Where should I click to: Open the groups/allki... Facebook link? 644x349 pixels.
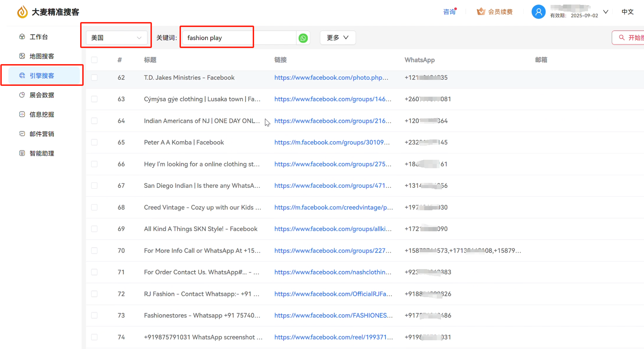coord(333,229)
